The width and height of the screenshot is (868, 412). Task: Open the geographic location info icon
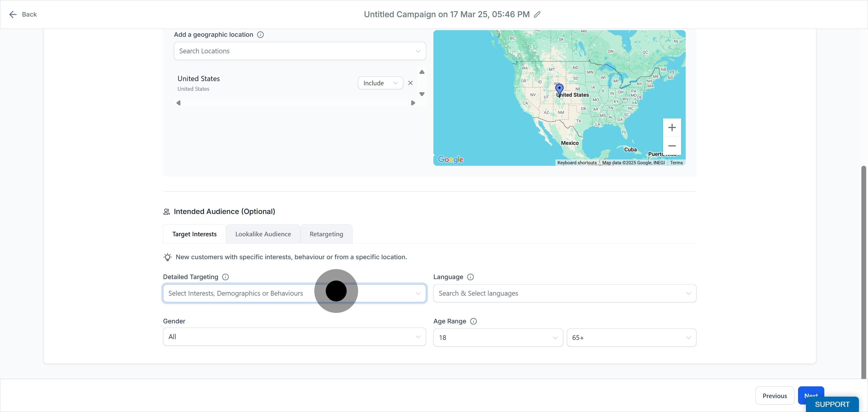pos(260,35)
